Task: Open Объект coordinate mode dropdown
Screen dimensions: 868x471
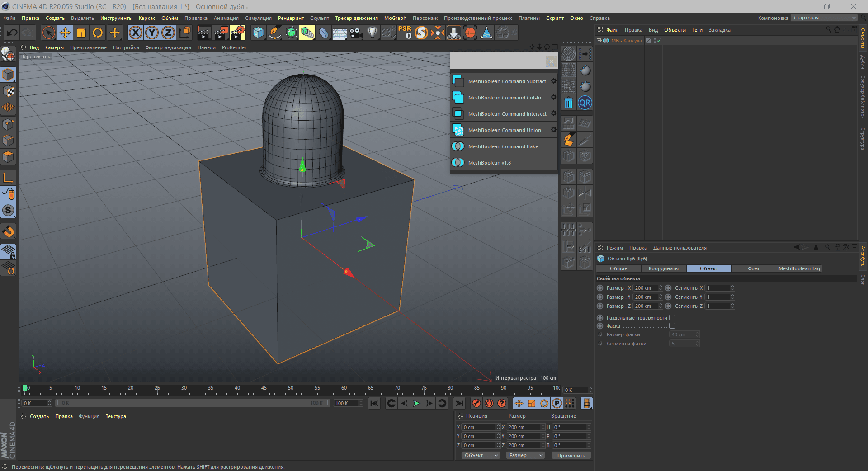Action: click(481, 455)
